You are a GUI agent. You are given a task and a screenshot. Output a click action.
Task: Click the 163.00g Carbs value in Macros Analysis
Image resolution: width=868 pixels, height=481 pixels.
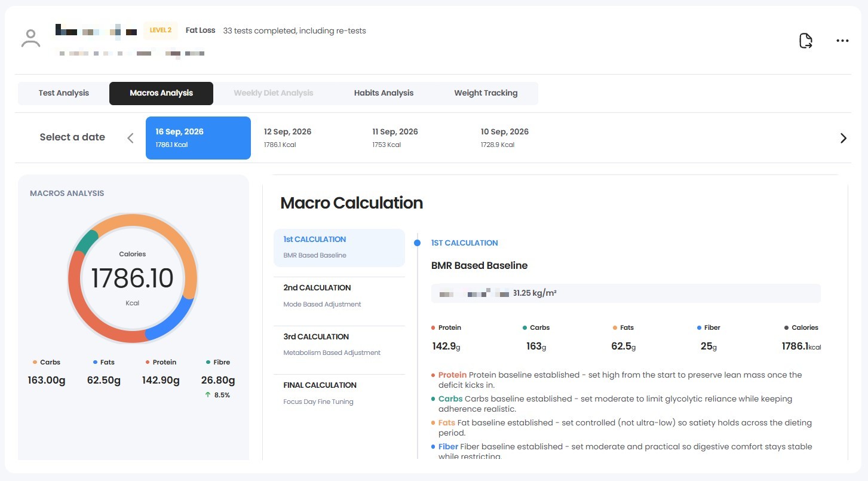click(x=47, y=380)
